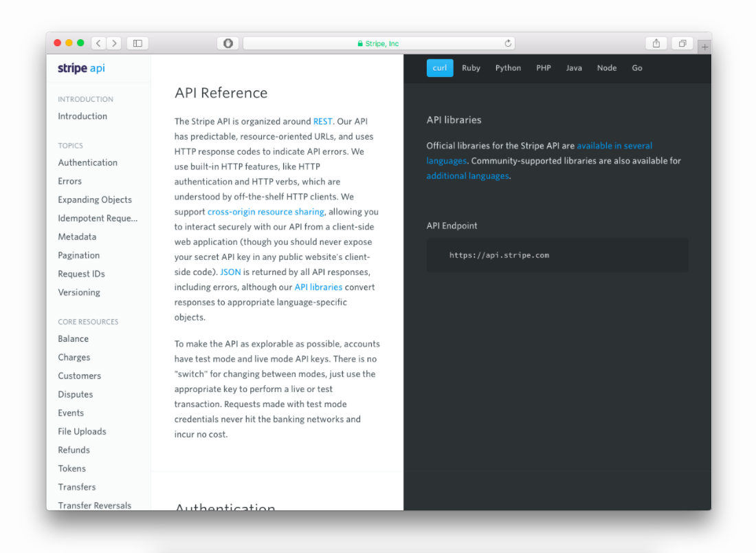The height and width of the screenshot is (553, 756).
Task: Open Events resource in sidebar
Action: click(71, 413)
